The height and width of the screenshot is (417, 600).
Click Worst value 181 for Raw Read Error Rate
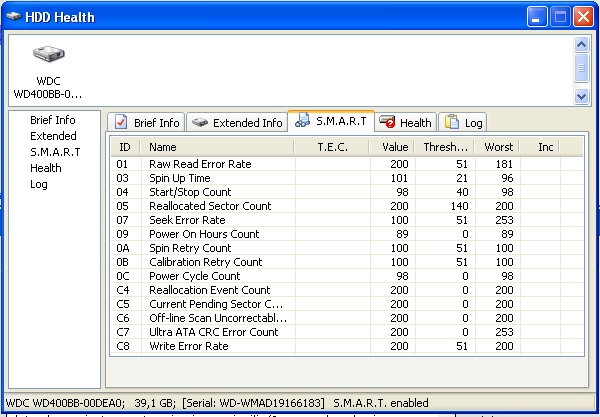(x=504, y=164)
